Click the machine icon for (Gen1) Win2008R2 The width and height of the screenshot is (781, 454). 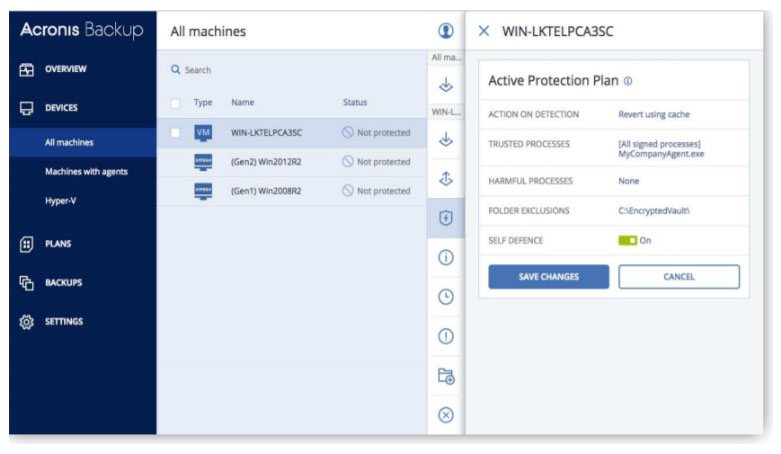203,191
